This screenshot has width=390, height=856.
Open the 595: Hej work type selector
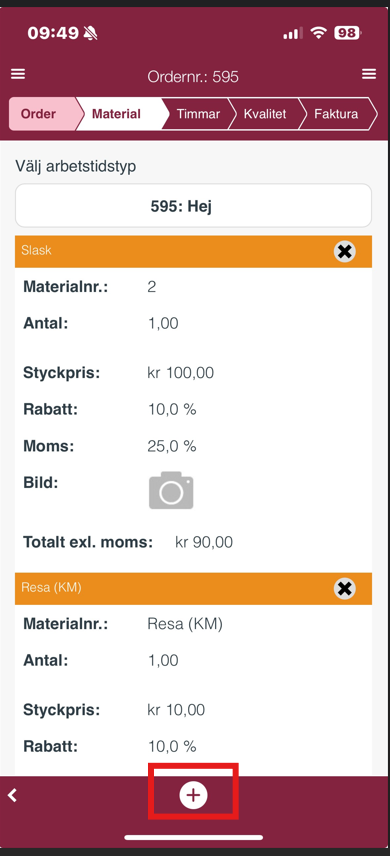tap(193, 206)
